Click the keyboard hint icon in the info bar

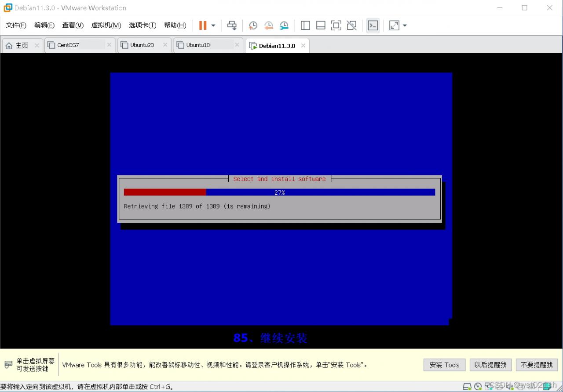click(x=9, y=365)
